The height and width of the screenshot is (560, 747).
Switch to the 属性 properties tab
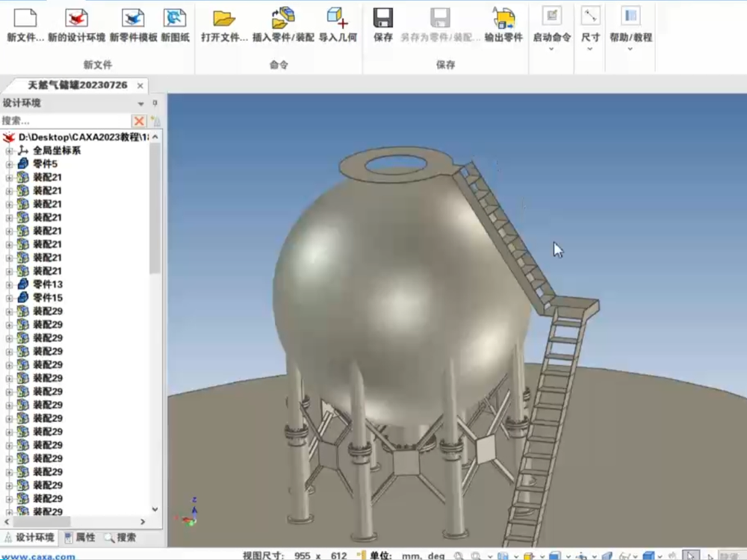pos(79,537)
